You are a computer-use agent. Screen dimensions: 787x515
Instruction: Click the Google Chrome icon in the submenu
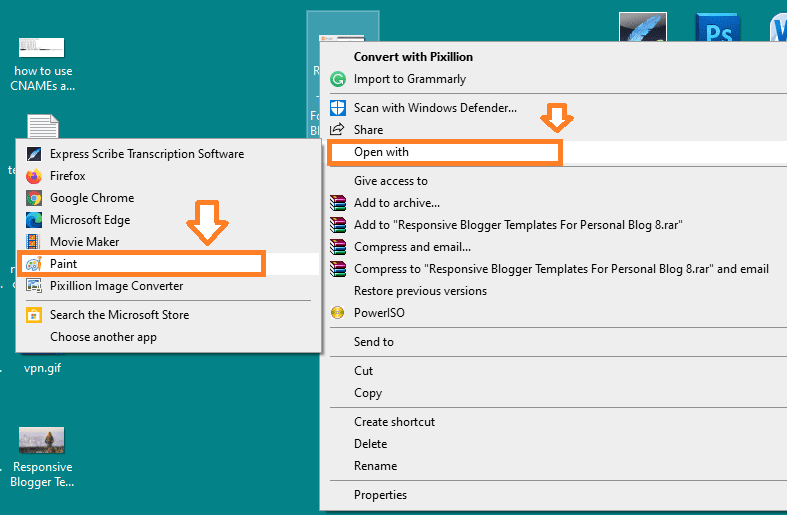34,198
